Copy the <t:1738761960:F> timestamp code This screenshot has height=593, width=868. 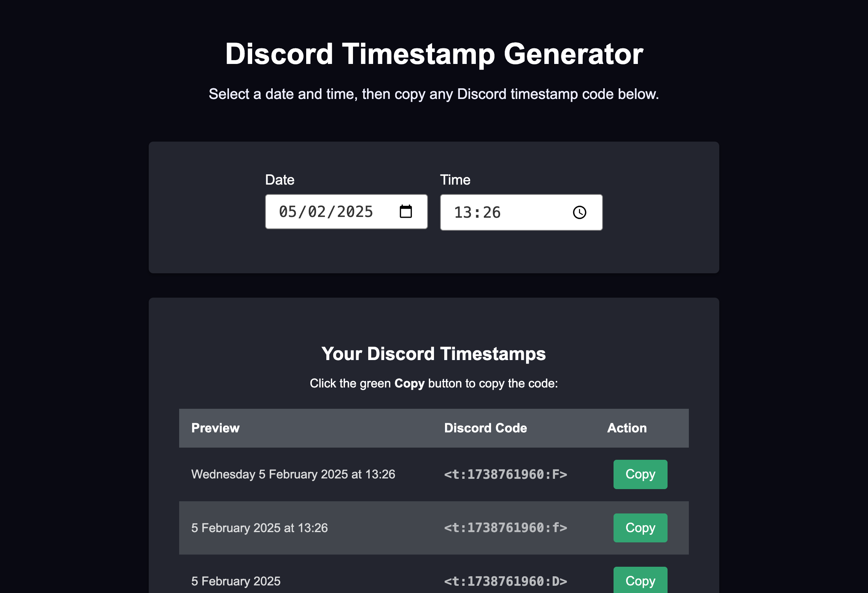pyautogui.click(x=640, y=474)
